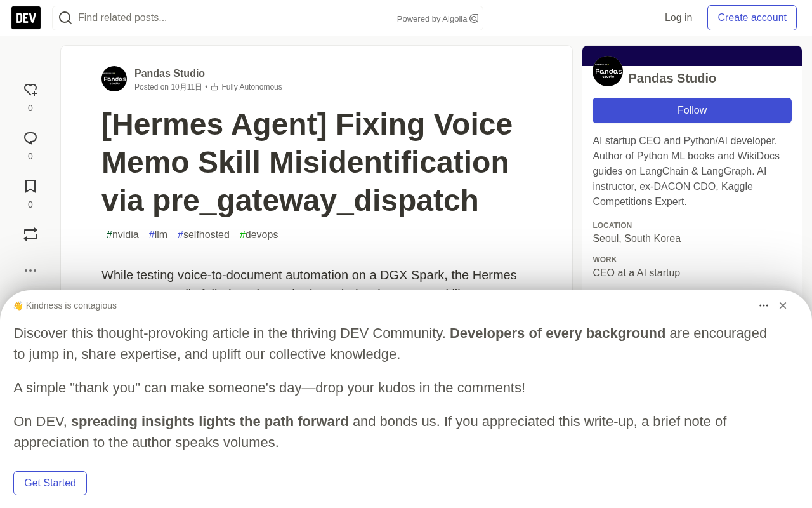Click the search magnifier icon
Screen dimensions: 812x508
click(x=65, y=18)
